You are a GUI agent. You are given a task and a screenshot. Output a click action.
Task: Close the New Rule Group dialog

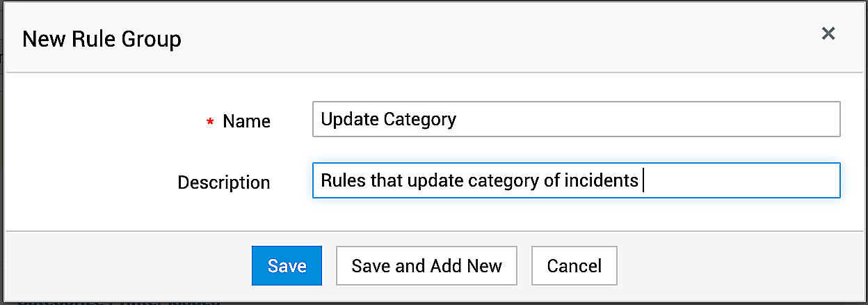[x=828, y=33]
